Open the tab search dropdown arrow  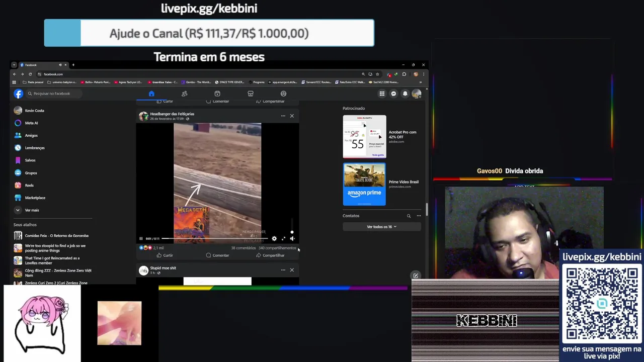(x=14, y=65)
